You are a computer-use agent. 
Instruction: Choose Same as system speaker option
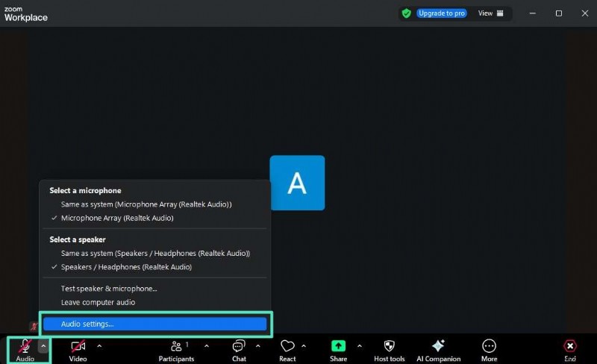point(155,254)
